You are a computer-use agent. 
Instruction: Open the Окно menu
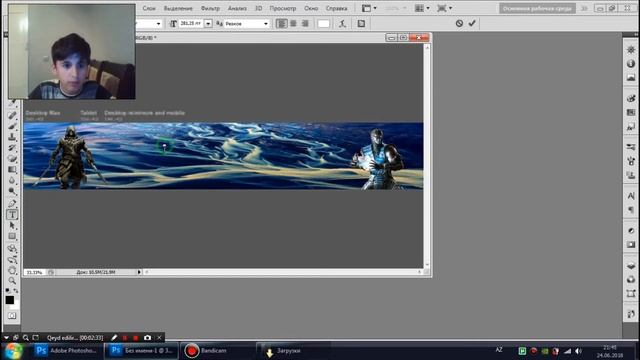click(311, 8)
